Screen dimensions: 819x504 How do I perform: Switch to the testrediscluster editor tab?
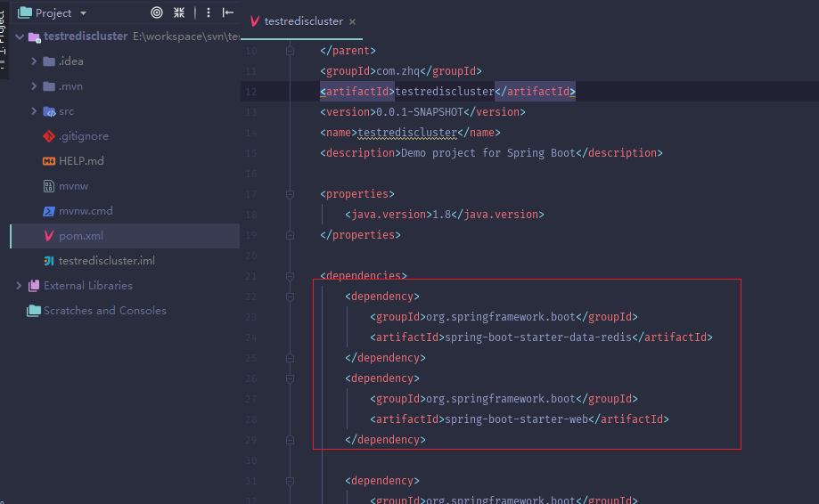(304, 21)
